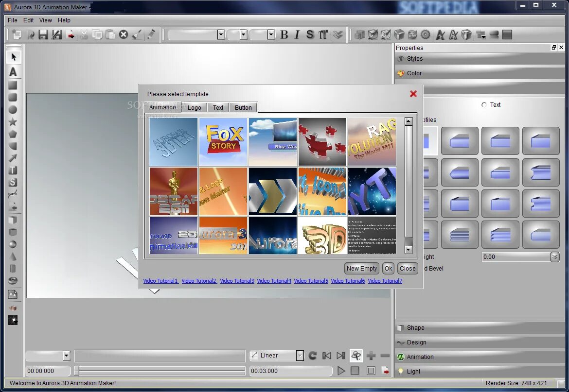Click the New Empty button
The height and width of the screenshot is (392, 569).
(x=362, y=269)
